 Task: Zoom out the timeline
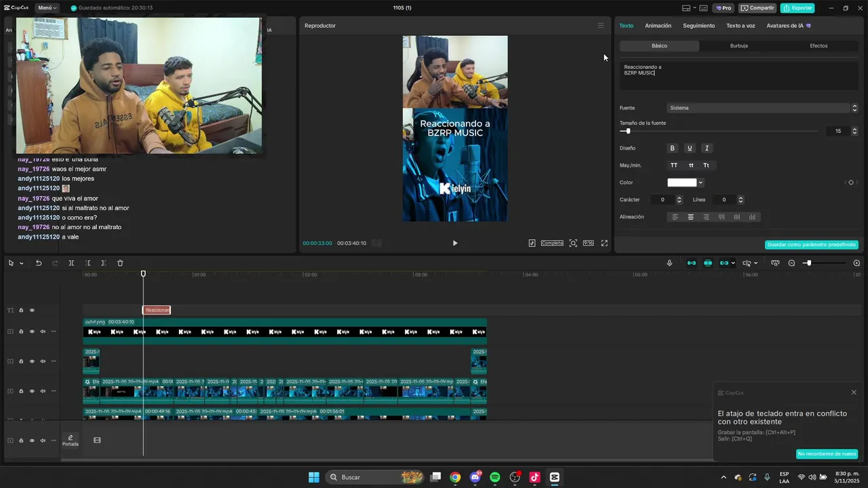pos(791,263)
